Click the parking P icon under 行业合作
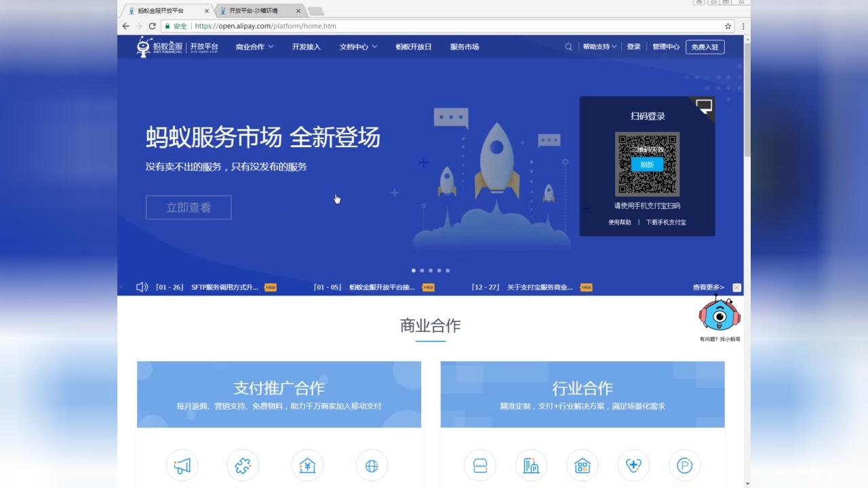 685,466
